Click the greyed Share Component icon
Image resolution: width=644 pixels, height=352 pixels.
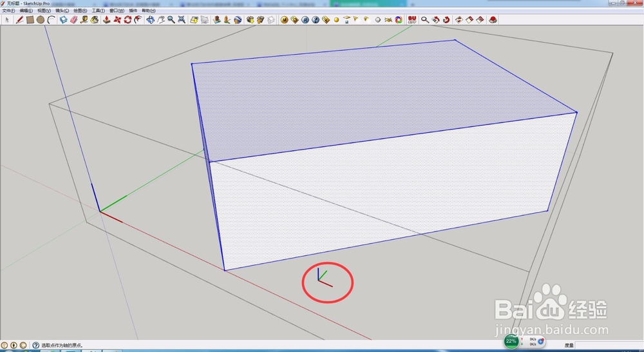(271, 20)
